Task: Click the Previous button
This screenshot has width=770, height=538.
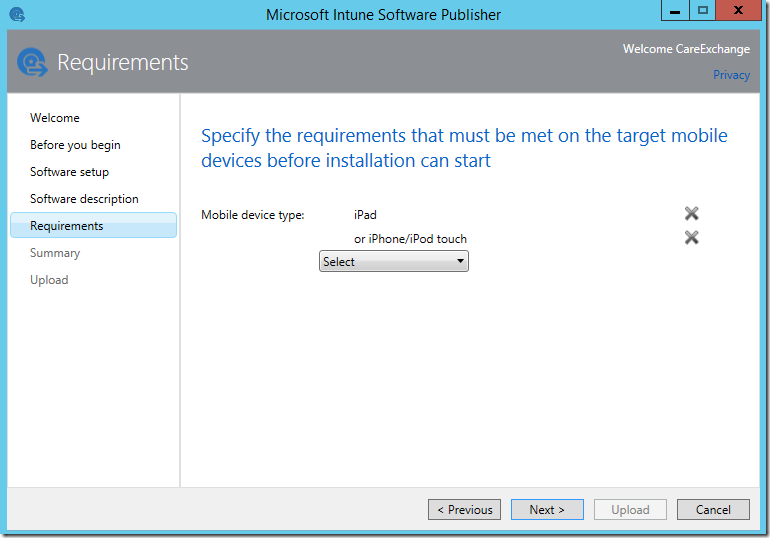Action: [464, 510]
